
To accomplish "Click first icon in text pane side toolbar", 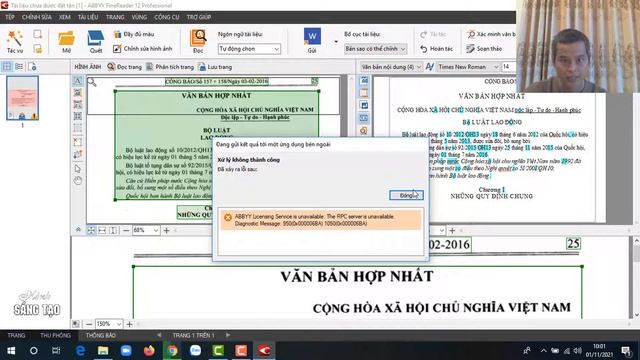I will [364, 80].
